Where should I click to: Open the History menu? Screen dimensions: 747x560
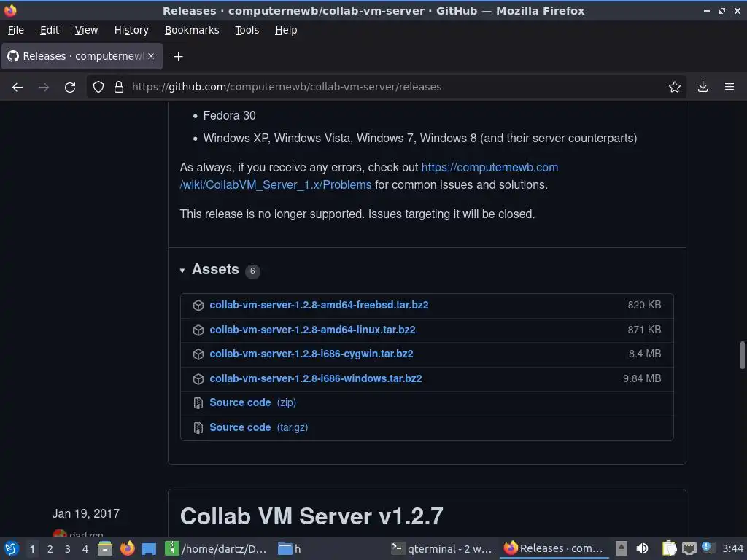tap(131, 30)
